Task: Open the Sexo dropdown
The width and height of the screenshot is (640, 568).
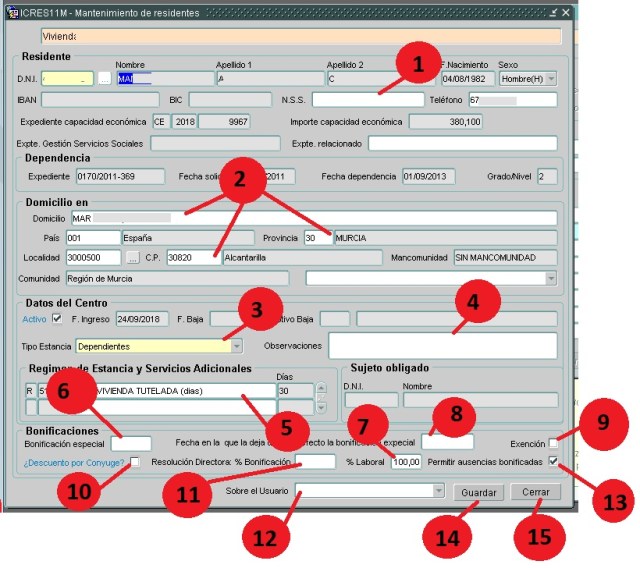Action: pos(550,78)
